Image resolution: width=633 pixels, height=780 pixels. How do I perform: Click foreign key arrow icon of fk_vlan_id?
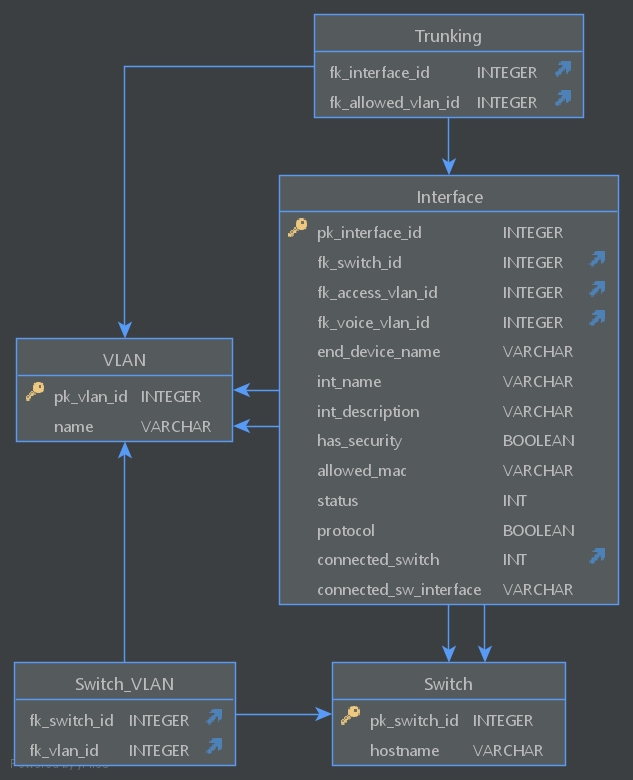tap(214, 746)
